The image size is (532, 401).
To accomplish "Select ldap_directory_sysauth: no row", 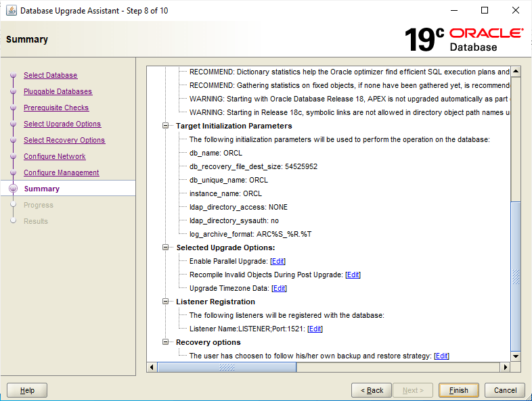I will pyautogui.click(x=234, y=220).
